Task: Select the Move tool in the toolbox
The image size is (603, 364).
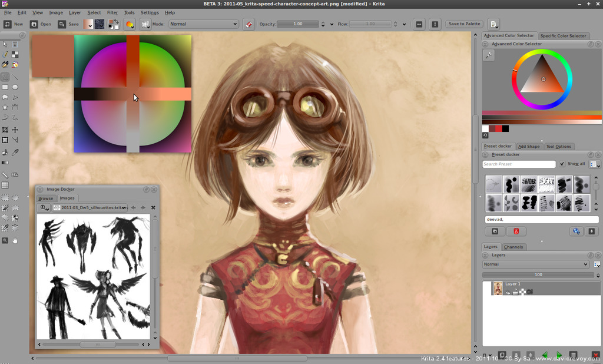Action: click(x=14, y=129)
